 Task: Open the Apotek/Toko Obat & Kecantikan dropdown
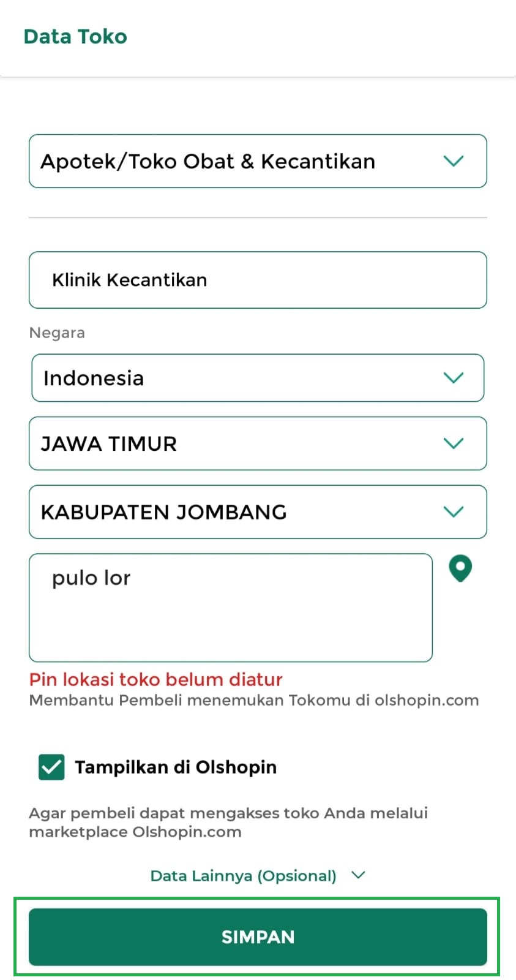click(x=245, y=161)
